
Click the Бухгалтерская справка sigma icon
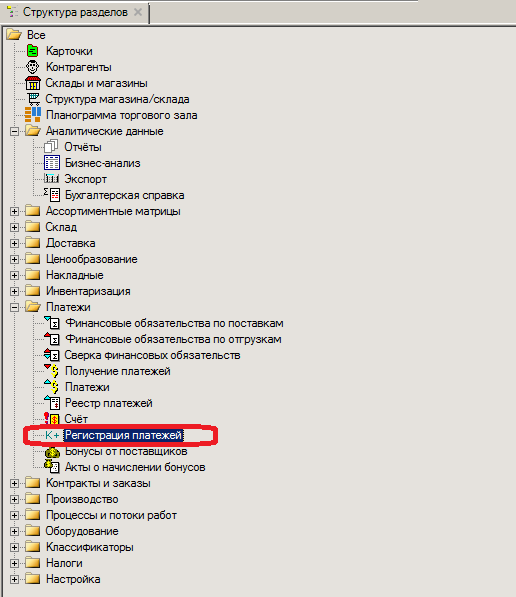(52, 195)
